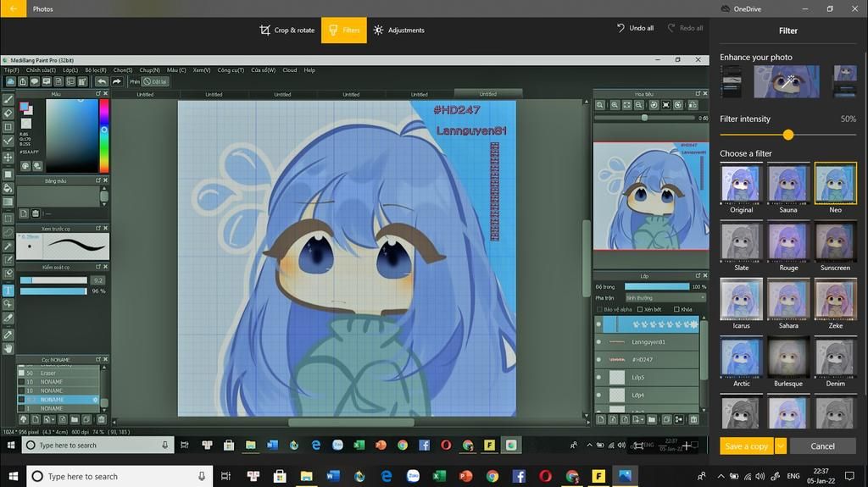Click the first new layer icon in Lớp panel

pos(601,419)
